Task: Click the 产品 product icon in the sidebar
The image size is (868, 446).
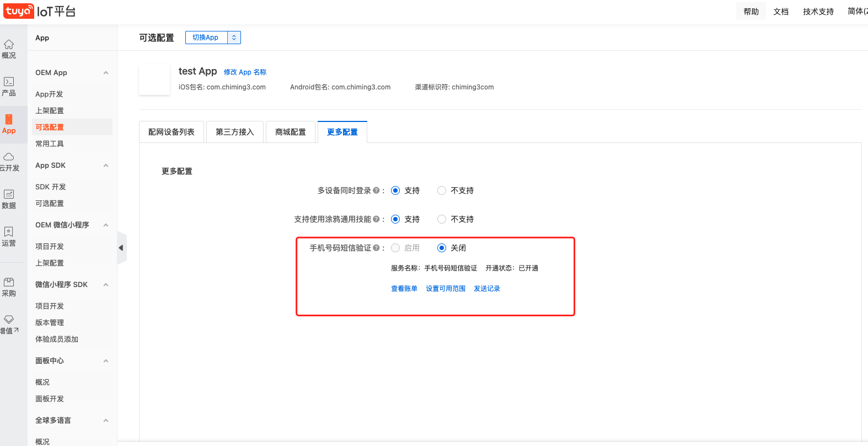Action: pyautogui.click(x=9, y=82)
